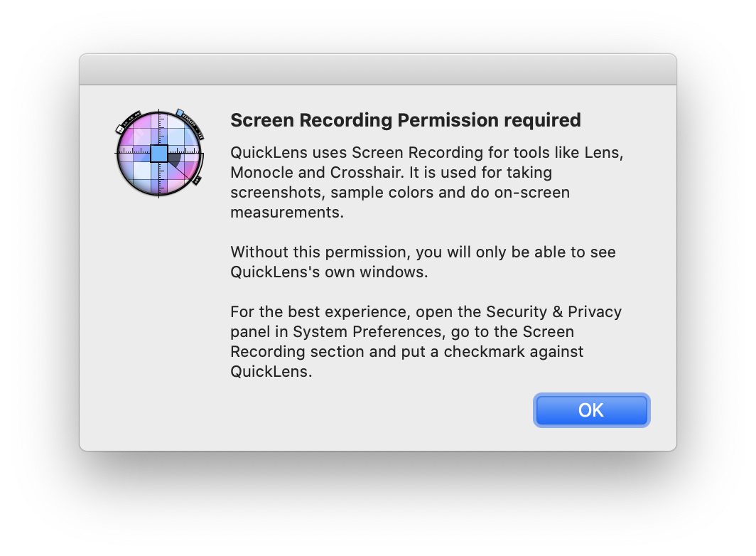Click the paragraph starting "Without this permission"

[x=423, y=262]
